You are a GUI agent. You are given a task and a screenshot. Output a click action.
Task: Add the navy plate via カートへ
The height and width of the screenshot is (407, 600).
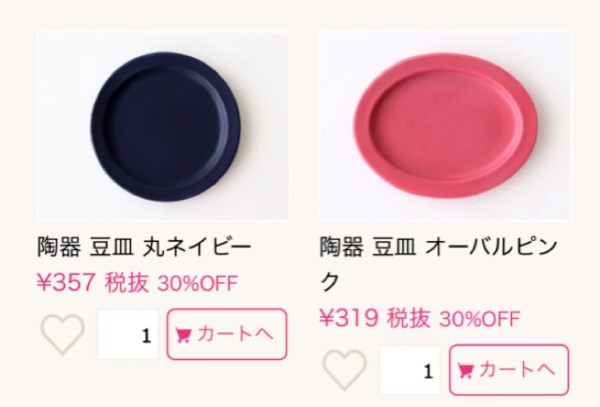point(227,334)
